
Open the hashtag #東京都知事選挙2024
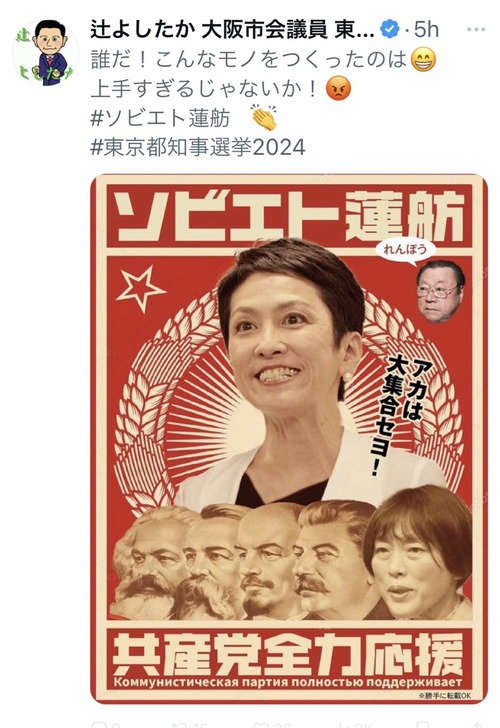(x=198, y=148)
